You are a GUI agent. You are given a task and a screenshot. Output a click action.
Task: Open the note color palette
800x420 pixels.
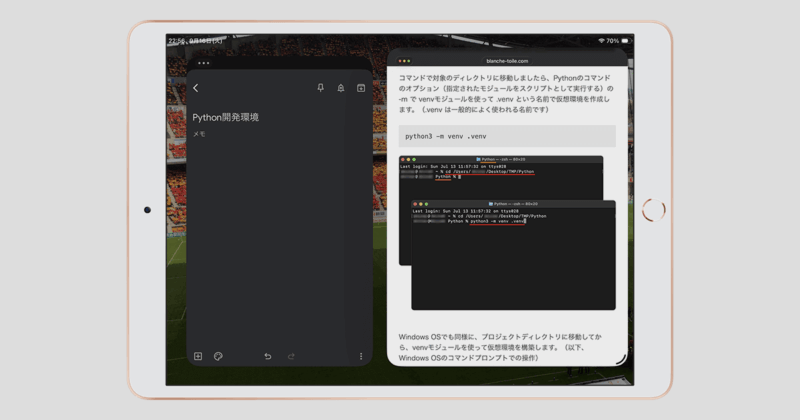click(x=217, y=356)
